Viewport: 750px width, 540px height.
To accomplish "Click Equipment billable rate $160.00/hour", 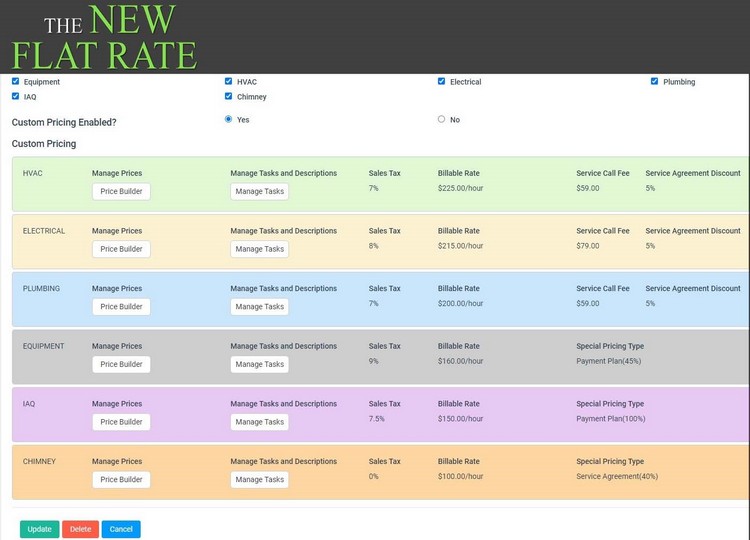I will tap(460, 361).
